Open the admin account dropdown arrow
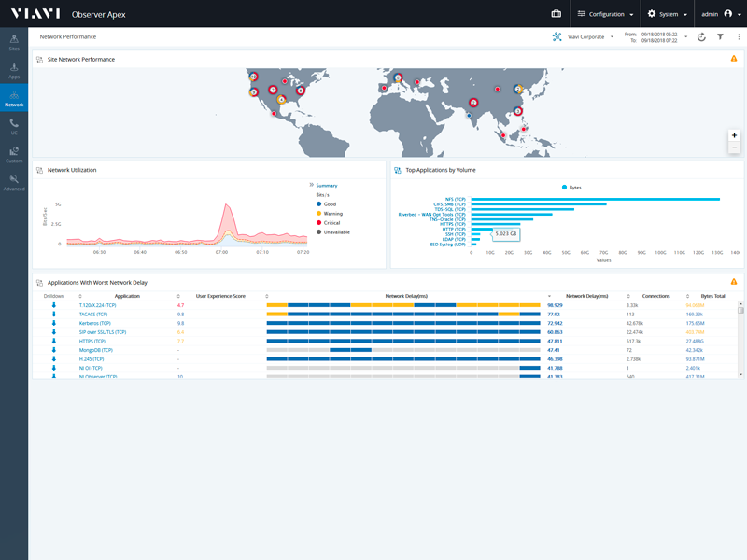This screenshot has height=560, width=747. (x=740, y=14)
